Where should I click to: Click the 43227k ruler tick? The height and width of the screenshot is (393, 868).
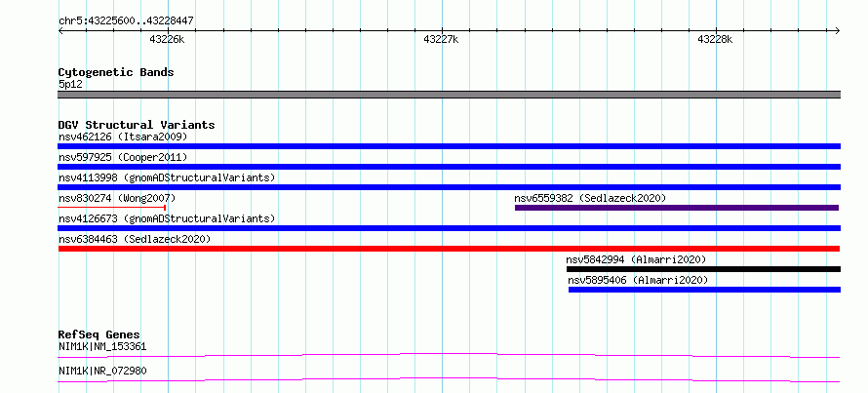(441, 39)
